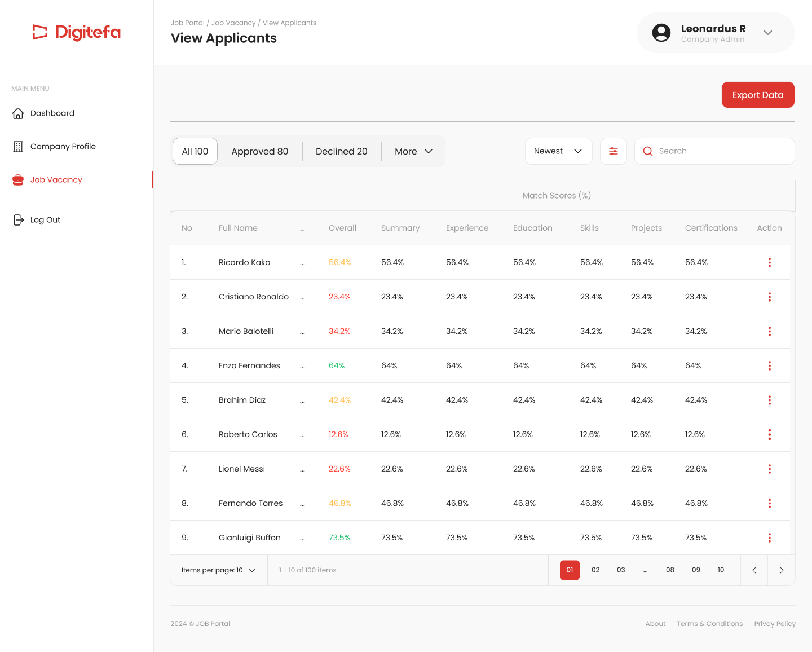Image resolution: width=812 pixels, height=652 pixels.
Task: Open action menu for Mario Balotelli
Action: pyautogui.click(x=770, y=332)
